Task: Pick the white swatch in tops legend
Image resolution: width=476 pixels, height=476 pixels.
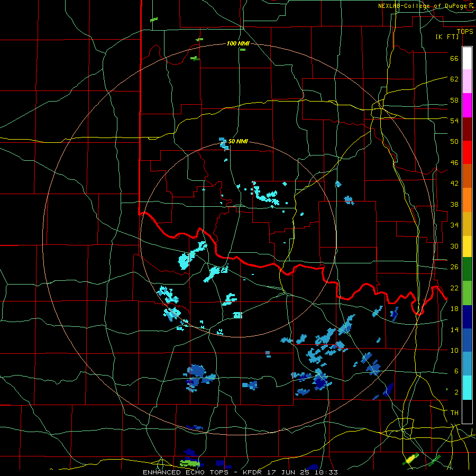Action: [467, 58]
